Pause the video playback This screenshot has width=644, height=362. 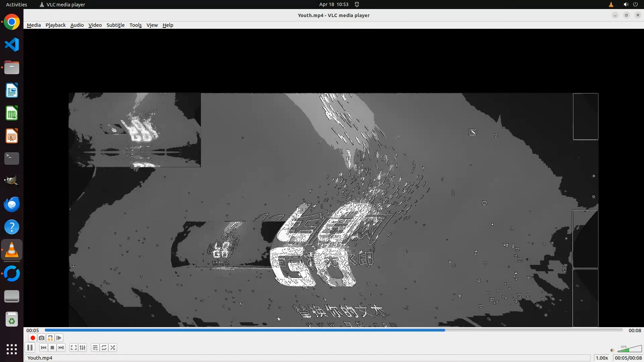point(30,348)
